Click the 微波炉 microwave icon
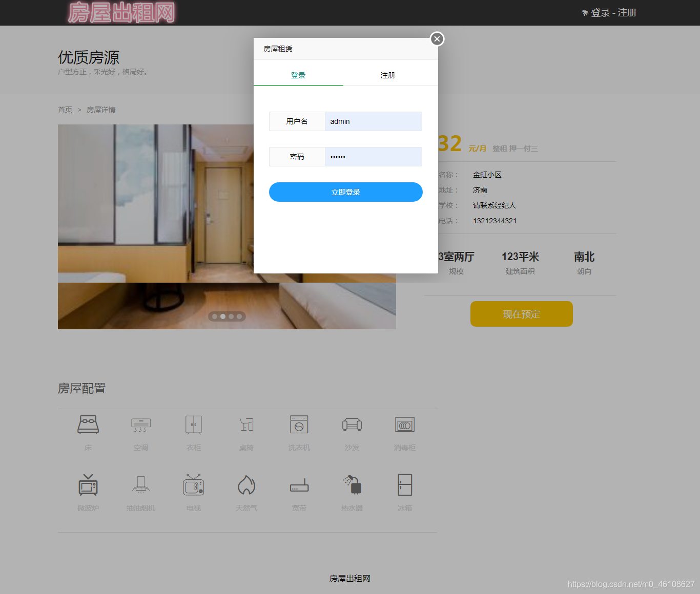Image resolution: width=700 pixels, height=594 pixels. pos(88,485)
